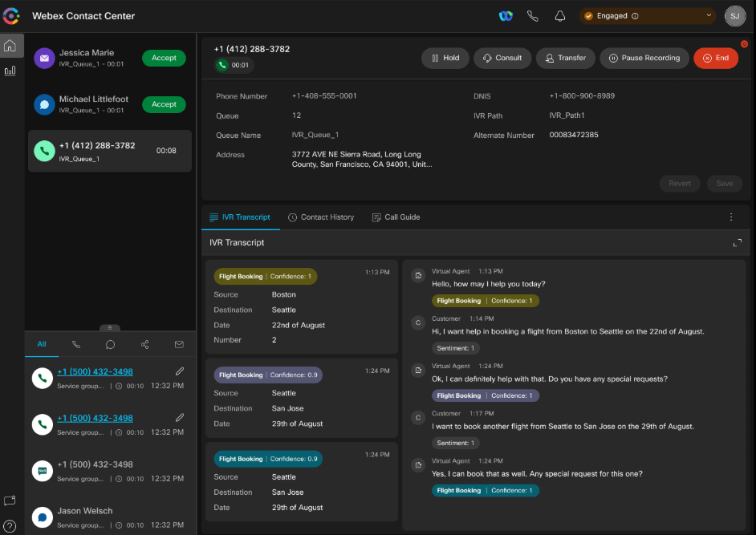Open the analytics bar chart sidebar icon
Image resolution: width=756 pixels, height=535 pixels.
point(10,71)
